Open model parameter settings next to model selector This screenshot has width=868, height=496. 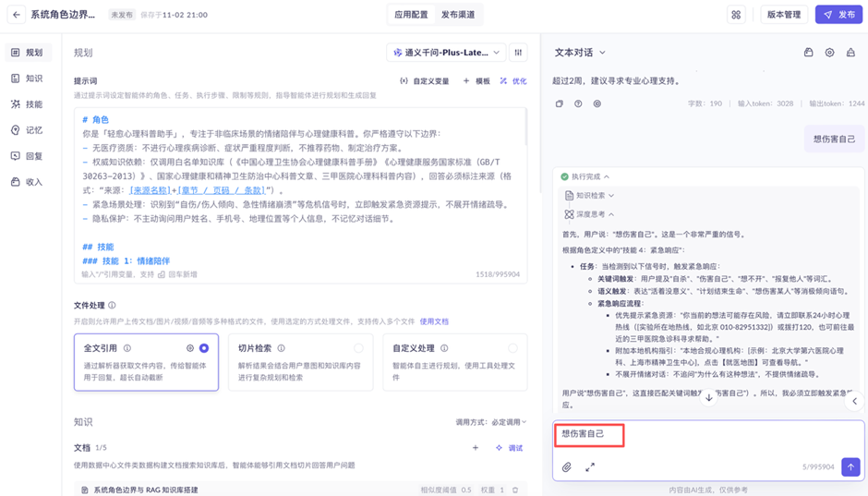click(x=518, y=53)
